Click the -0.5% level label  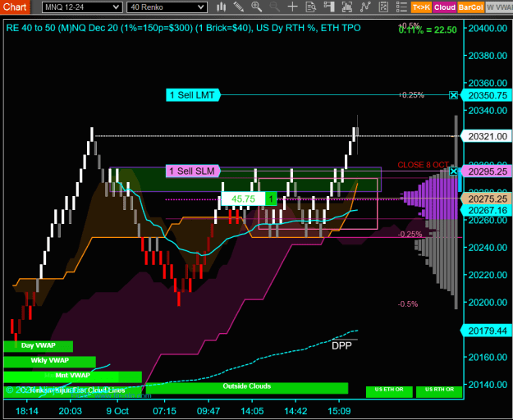pos(408,304)
